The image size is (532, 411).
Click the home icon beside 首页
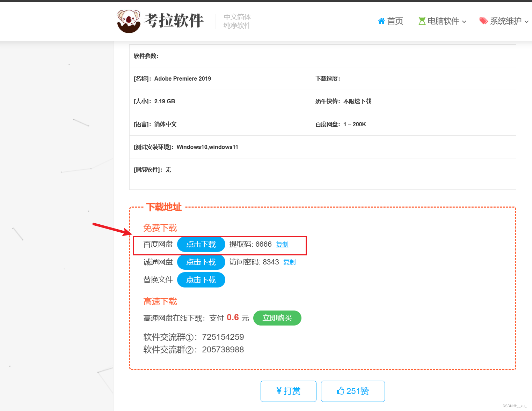(381, 21)
